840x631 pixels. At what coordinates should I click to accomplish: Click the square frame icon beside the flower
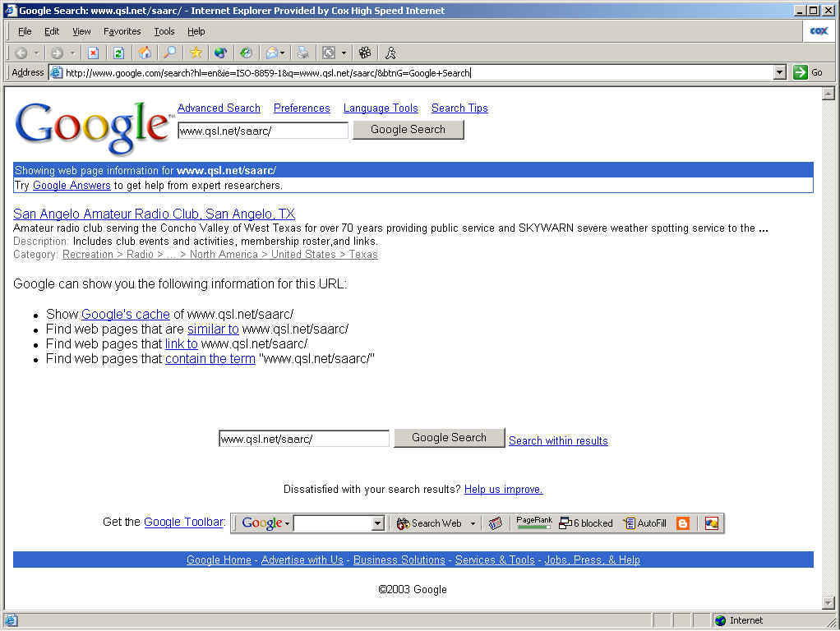tap(329, 53)
